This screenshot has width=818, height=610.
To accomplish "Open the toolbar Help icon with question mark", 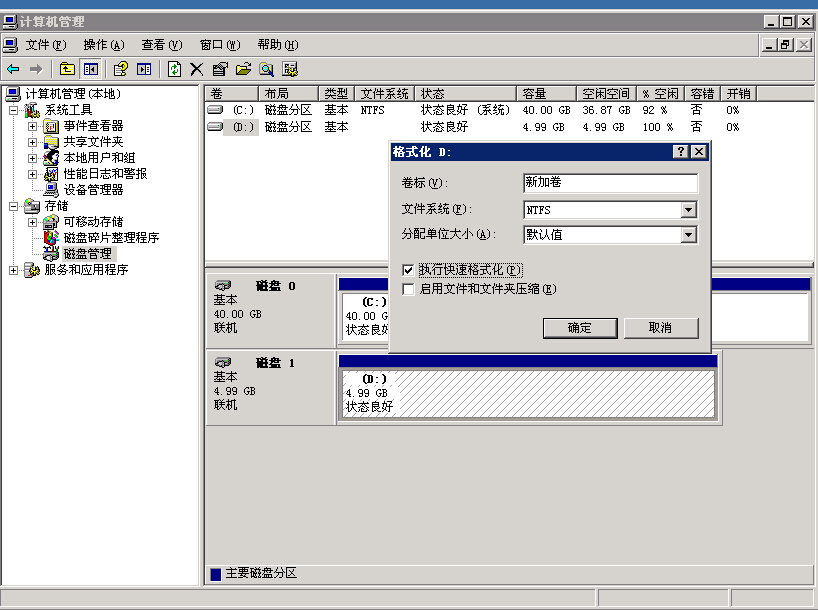I will tap(120, 69).
